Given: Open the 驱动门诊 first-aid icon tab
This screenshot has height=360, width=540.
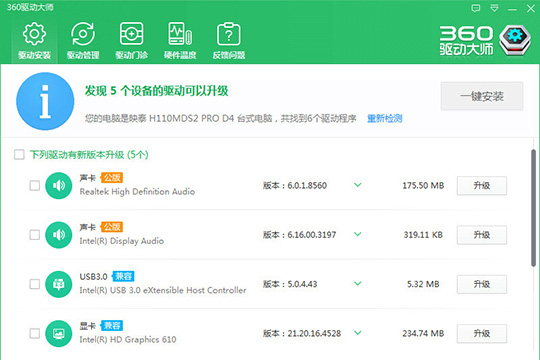Looking at the screenshot, I should pyautogui.click(x=131, y=41).
